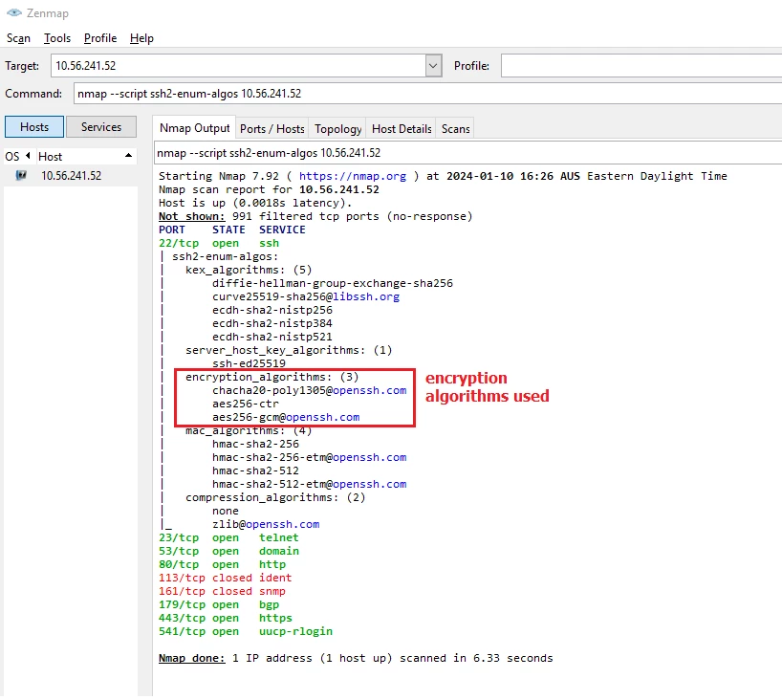This screenshot has width=782, height=700.
Task: Select the Services button
Action: click(x=101, y=127)
